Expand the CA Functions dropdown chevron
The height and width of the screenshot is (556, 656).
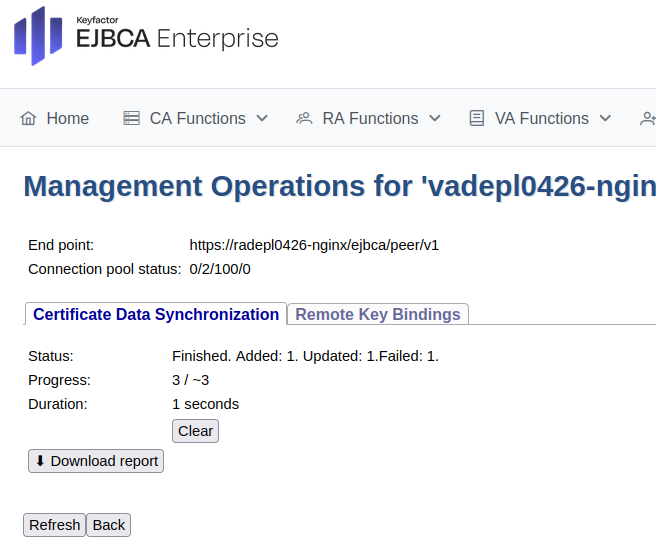pos(262,118)
